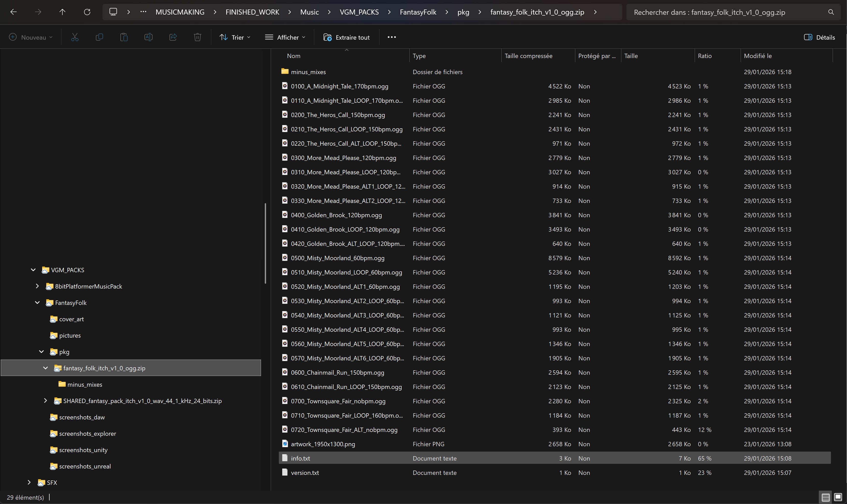Click VGM_PACKS in the breadcrumb path
This screenshot has width=847, height=504.
click(x=359, y=12)
